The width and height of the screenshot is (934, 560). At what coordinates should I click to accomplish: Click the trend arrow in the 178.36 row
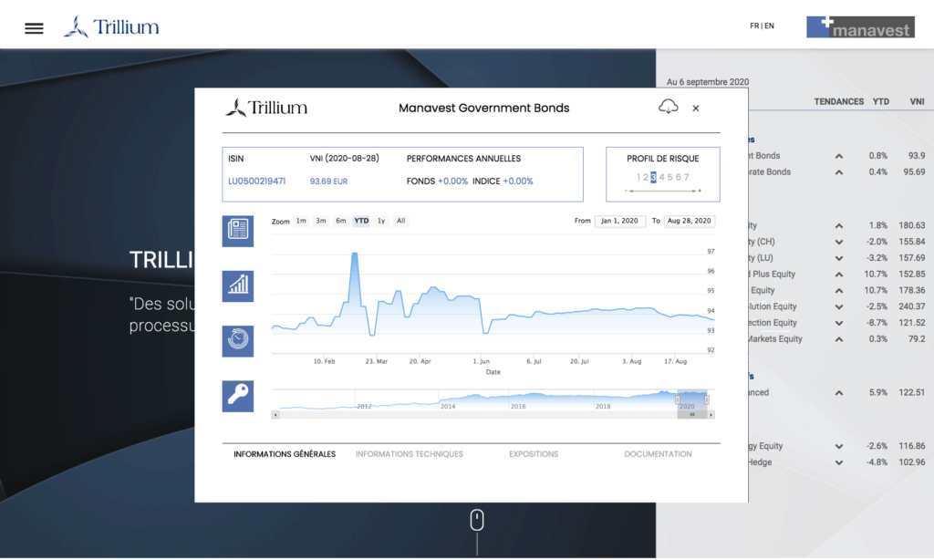click(x=839, y=291)
